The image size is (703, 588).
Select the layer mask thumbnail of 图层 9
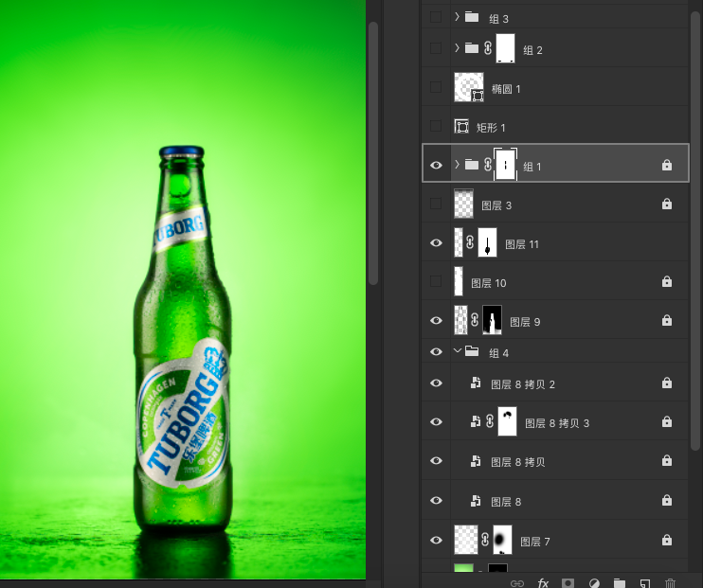click(492, 320)
